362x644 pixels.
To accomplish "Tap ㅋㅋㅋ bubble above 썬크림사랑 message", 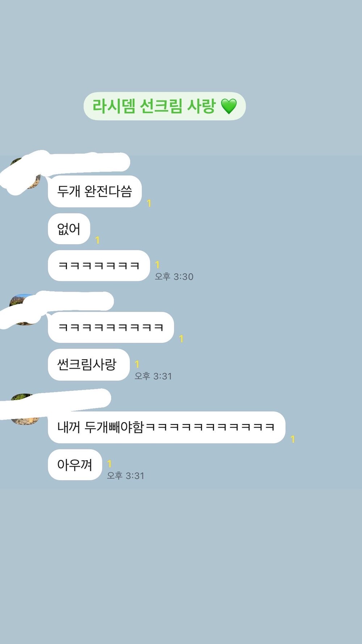I will coord(111,327).
